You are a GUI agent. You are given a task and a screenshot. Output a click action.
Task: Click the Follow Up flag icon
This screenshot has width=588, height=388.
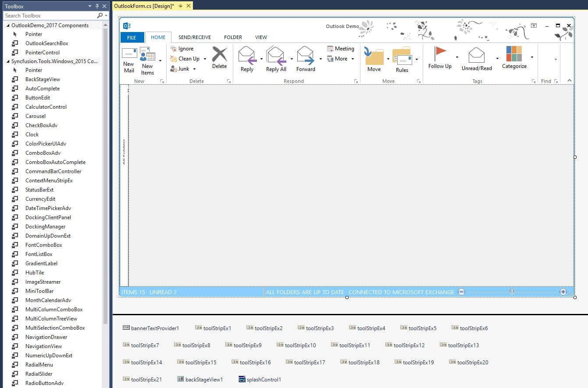coord(440,53)
